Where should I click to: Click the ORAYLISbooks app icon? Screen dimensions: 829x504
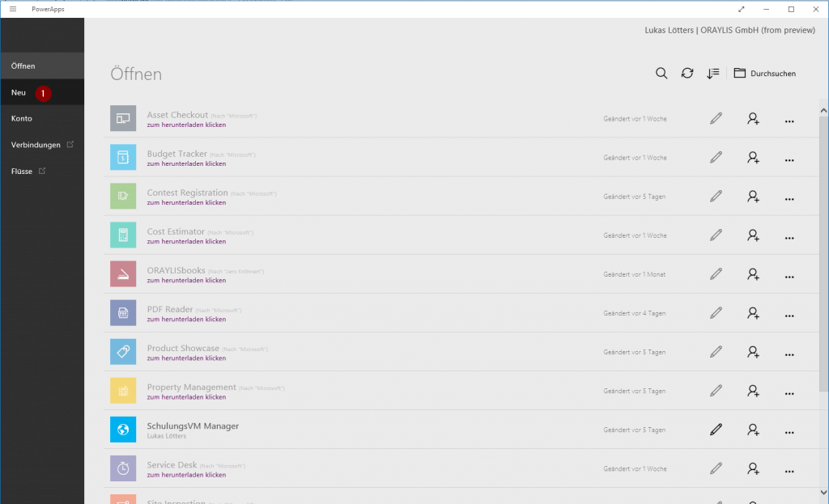click(x=123, y=274)
